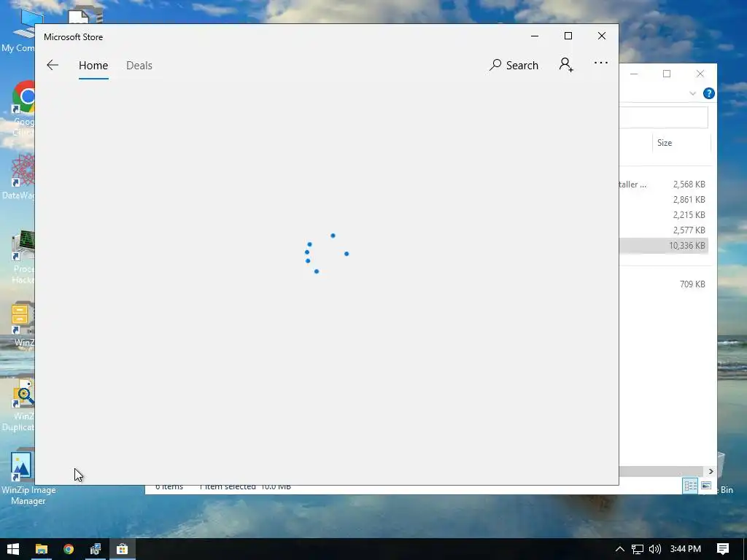Close the Microsoft Store window

click(x=602, y=36)
